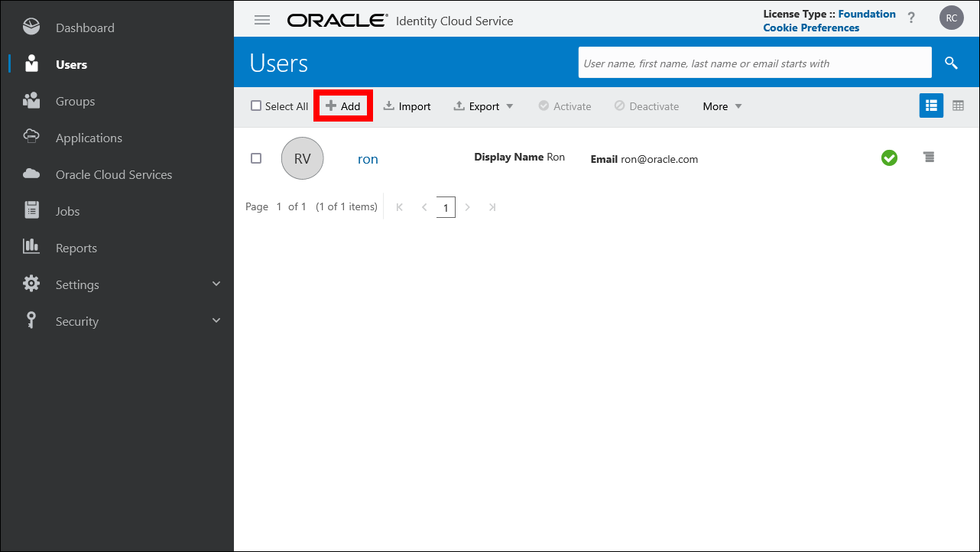Viewport: 980px width, 552px height.
Task: Switch to grid view of users
Action: [x=958, y=106]
